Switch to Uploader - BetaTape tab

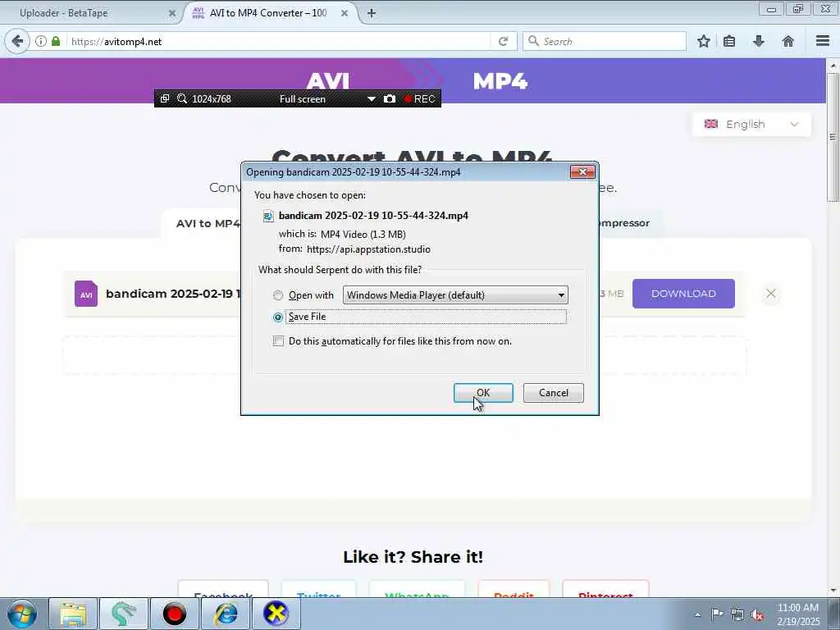pos(91,13)
